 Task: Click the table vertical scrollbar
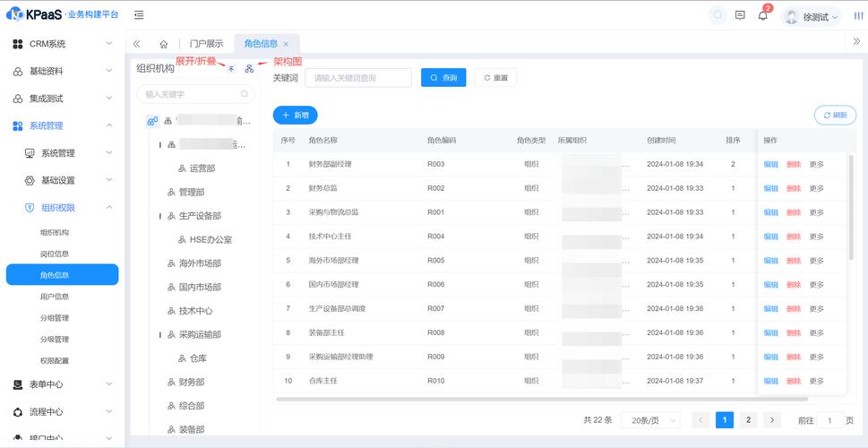tap(851, 207)
